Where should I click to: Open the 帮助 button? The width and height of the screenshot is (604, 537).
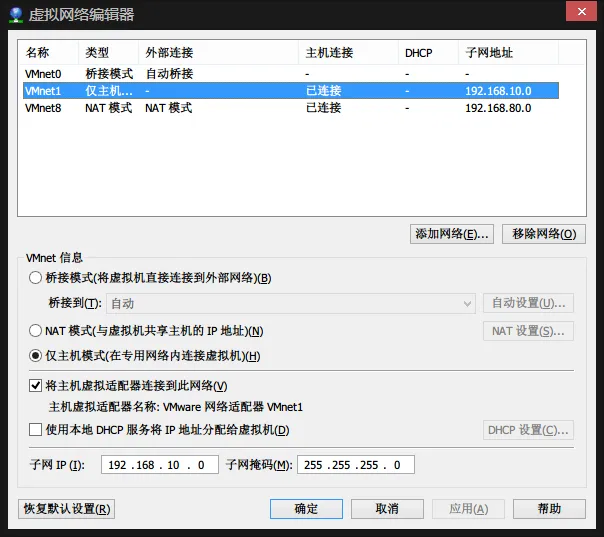(549, 509)
